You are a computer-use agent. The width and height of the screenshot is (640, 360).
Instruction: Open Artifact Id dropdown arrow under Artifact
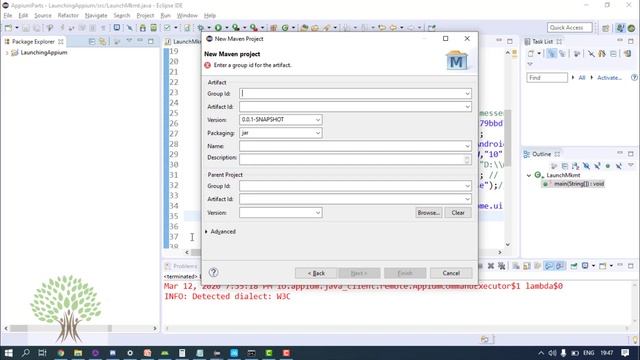(467, 107)
